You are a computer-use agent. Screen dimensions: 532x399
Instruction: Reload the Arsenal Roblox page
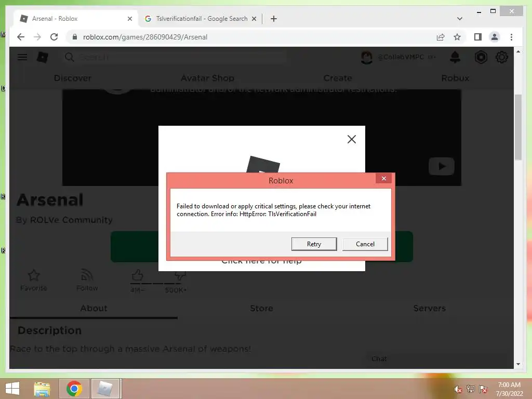pos(54,37)
